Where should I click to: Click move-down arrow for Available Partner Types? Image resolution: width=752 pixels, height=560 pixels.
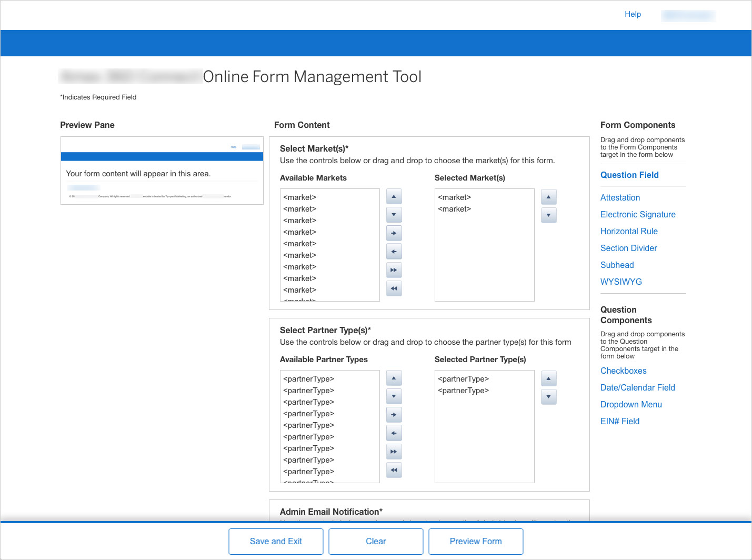394,396
